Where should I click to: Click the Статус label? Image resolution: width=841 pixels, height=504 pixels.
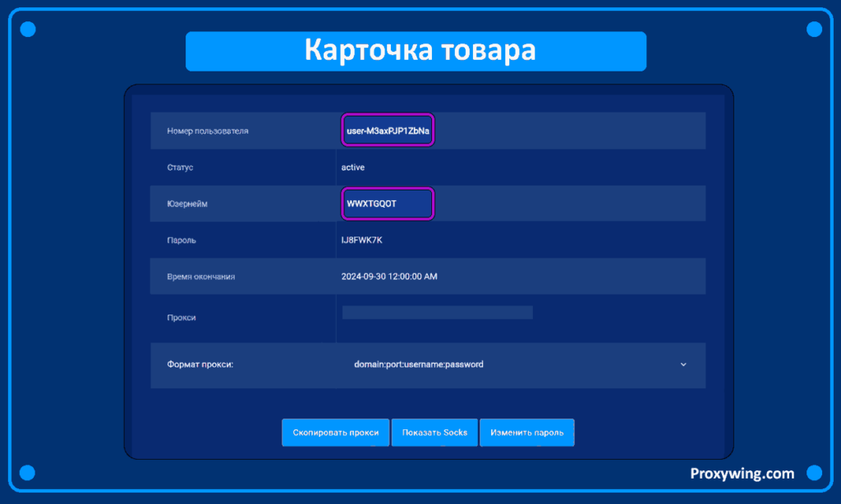click(180, 167)
